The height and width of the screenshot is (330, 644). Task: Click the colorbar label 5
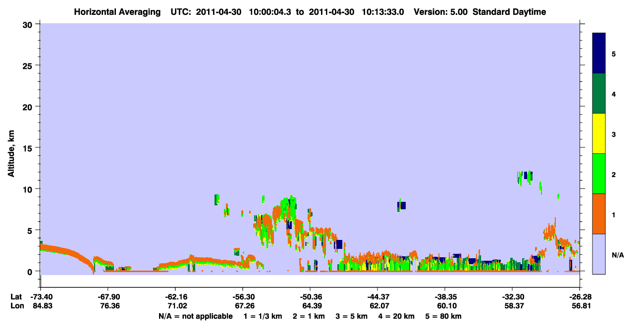pos(614,53)
